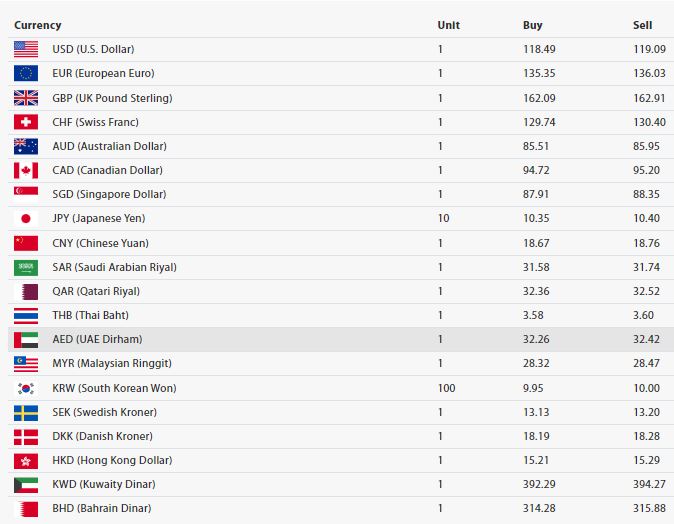Click the Buy column header
Screen dimensions: 674x524
pos(532,25)
